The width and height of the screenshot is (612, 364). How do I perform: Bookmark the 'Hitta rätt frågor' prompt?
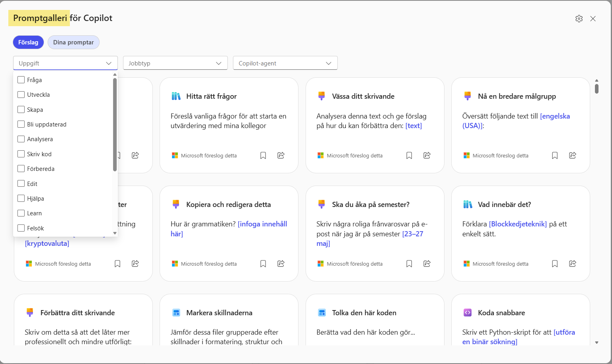263,155
